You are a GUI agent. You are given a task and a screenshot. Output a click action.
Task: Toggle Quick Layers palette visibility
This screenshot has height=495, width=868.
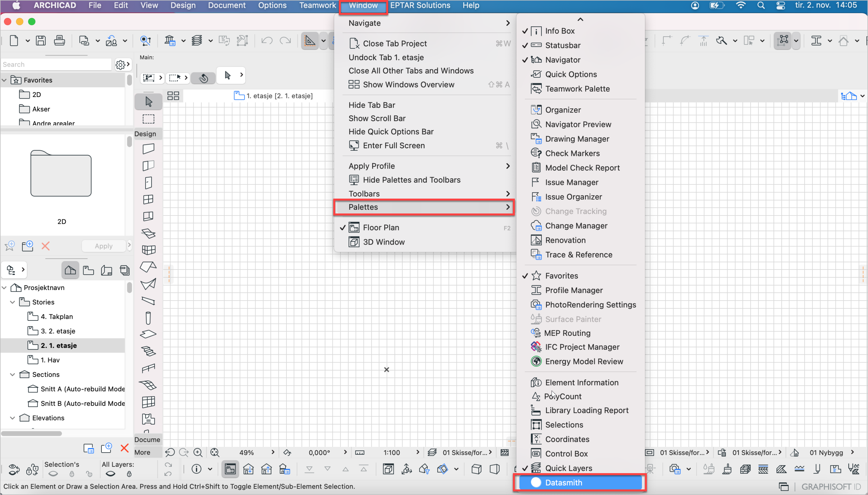[569, 468]
